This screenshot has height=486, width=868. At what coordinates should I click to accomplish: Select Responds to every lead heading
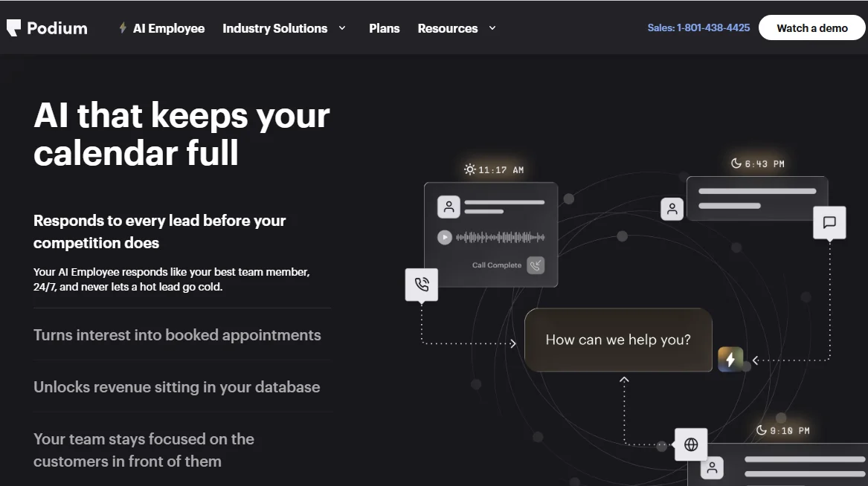point(159,232)
